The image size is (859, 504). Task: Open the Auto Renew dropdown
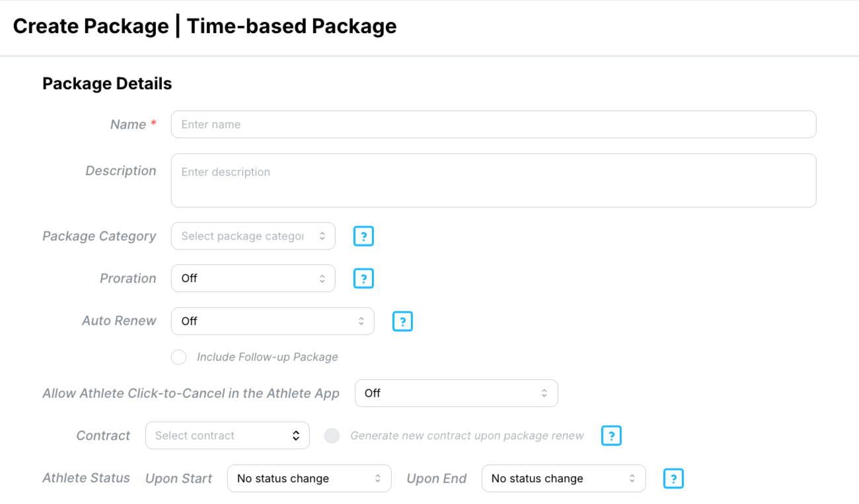point(272,321)
